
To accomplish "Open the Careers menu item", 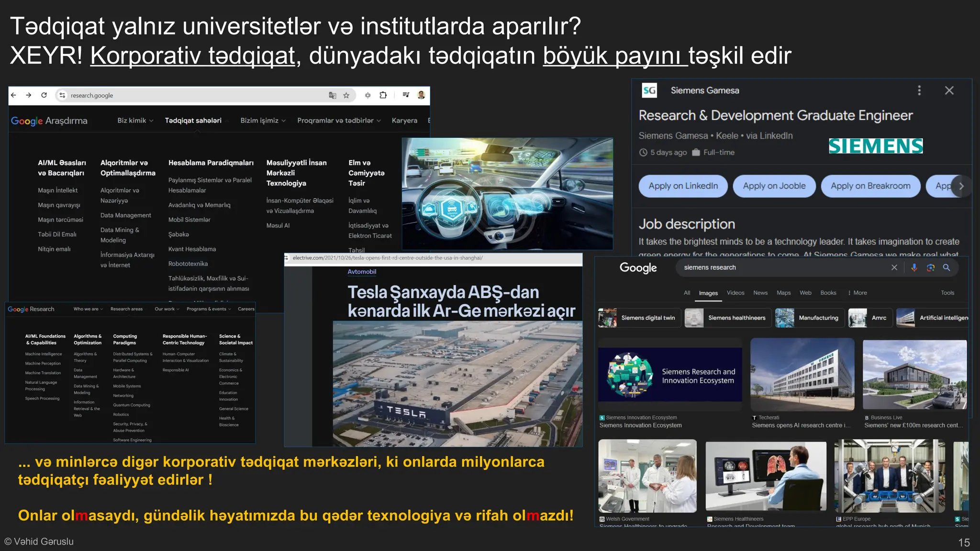I will 246,309.
